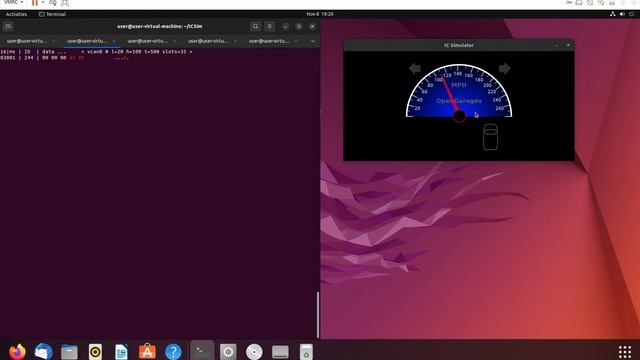Close the first terminal tab
The image size is (640, 360).
pos(53,41)
